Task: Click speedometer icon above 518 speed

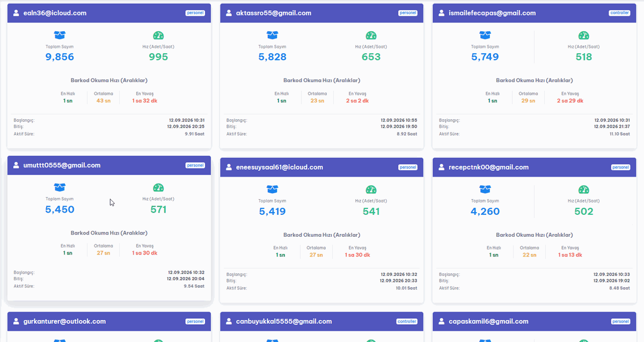Action: (x=584, y=35)
